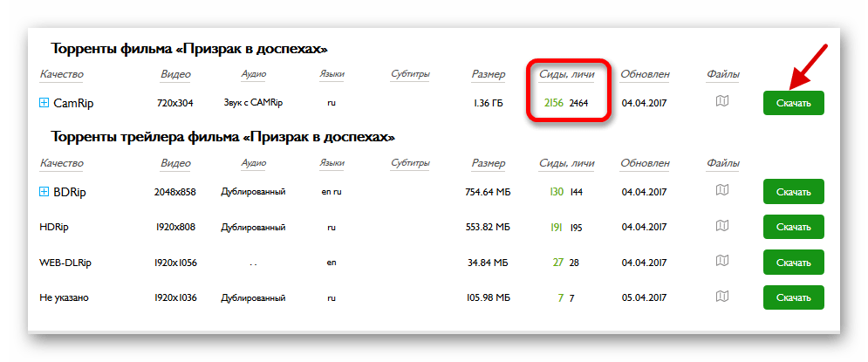The height and width of the screenshot is (362, 868).
Task: Sort film torrents by Обновлен header
Action: coord(646,74)
